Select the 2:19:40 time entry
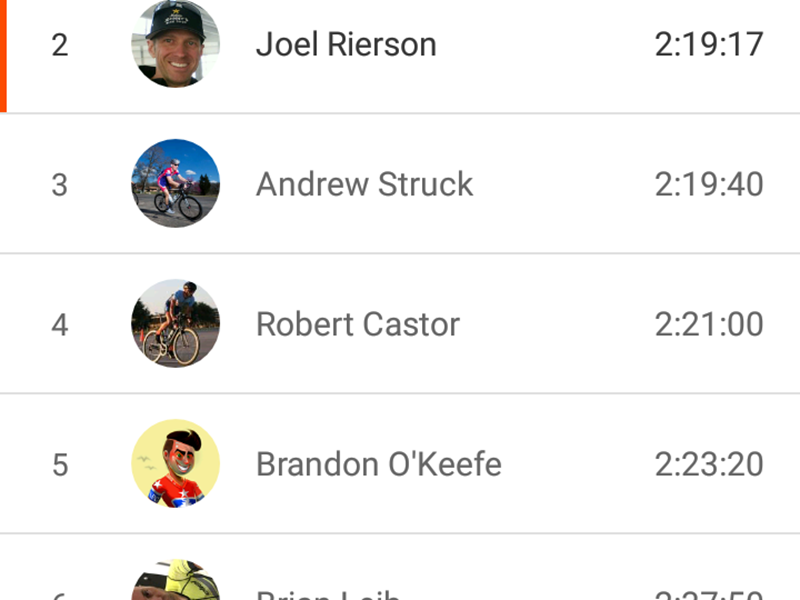 [x=709, y=184]
